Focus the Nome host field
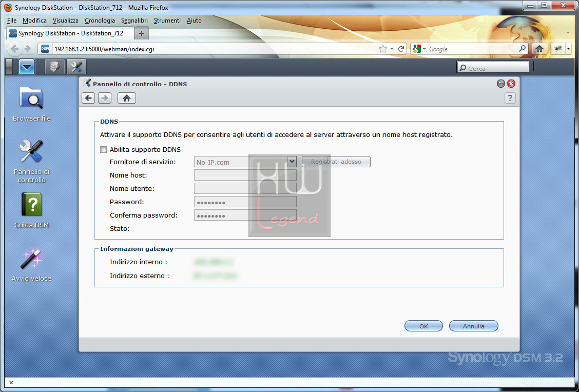Viewport: 579px width, 392px height. click(x=245, y=175)
